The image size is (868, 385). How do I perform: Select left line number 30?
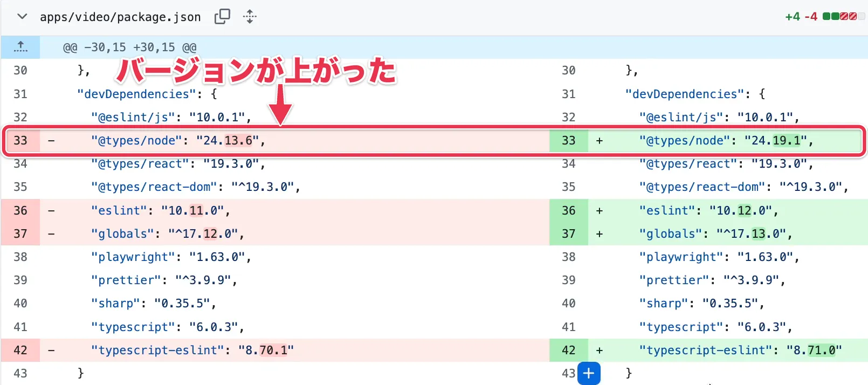pyautogui.click(x=20, y=71)
